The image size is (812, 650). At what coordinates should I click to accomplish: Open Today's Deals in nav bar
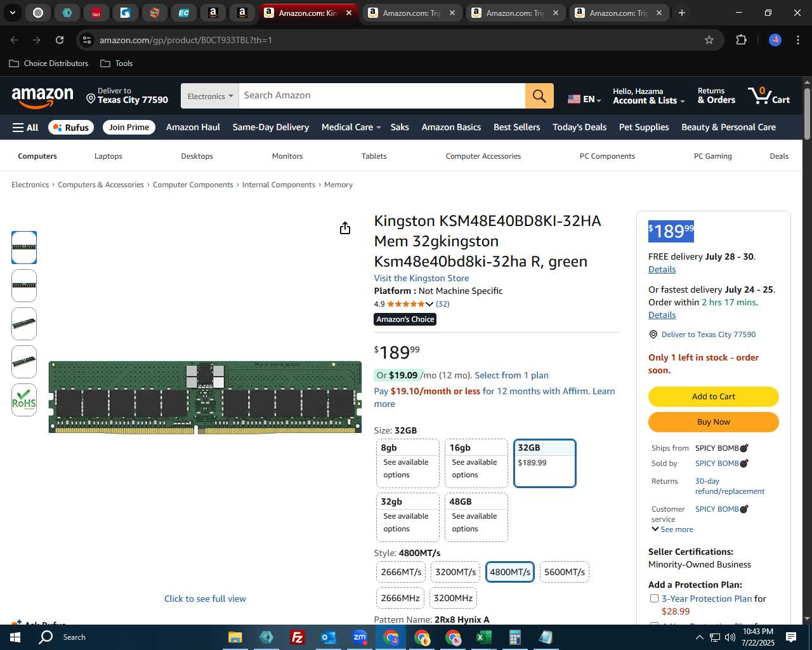tap(579, 127)
